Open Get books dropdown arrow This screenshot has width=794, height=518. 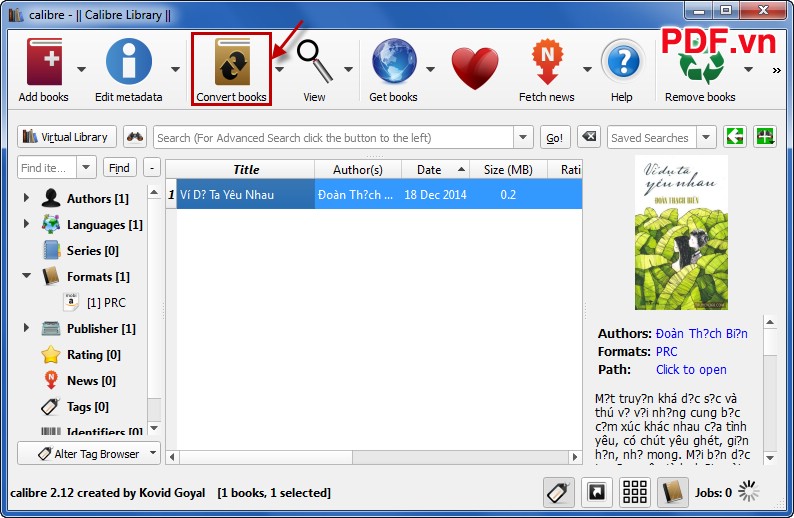point(430,69)
